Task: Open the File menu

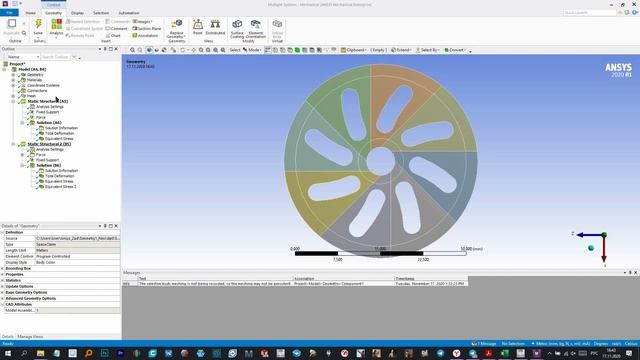Action: pos(9,13)
